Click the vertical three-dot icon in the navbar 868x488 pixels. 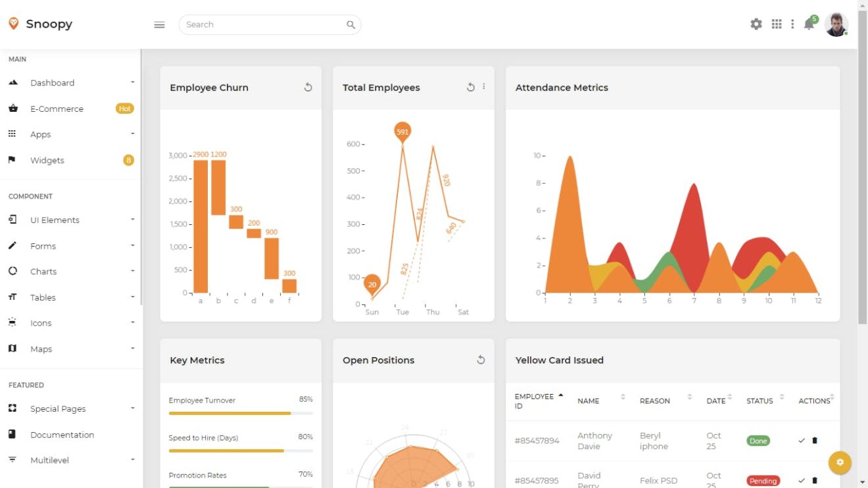click(x=792, y=24)
